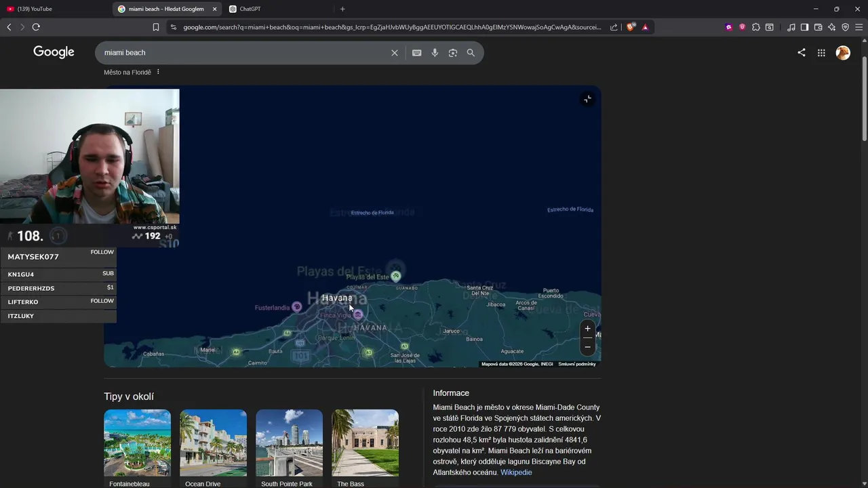868x488 pixels.
Task: Bookmark this page with the bookmark icon
Action: click(156, 27)
